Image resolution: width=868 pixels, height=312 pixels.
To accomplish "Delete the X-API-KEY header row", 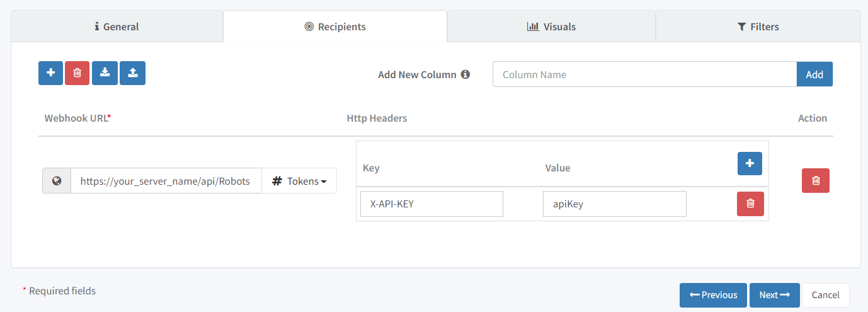I will pyautogui.click(x=750, y=204).
